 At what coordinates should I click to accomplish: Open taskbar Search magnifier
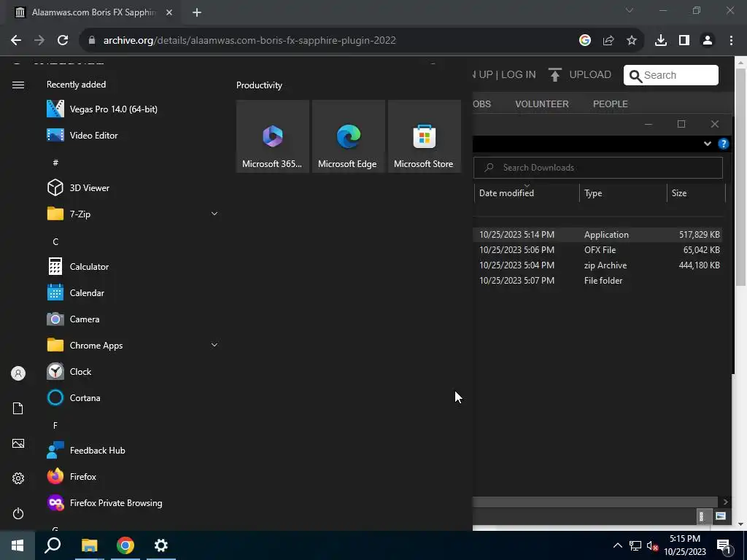(53, 545)
